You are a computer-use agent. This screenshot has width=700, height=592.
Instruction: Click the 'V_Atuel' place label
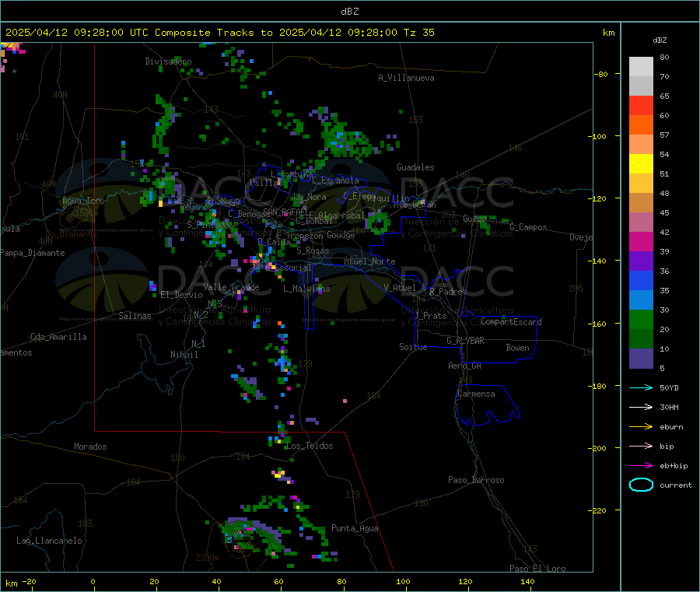[x=400, y=288]
